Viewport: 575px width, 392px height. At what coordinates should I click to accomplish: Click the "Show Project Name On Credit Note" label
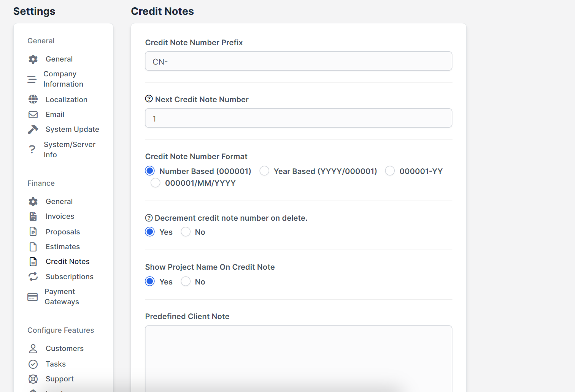[x=210, y=267]
